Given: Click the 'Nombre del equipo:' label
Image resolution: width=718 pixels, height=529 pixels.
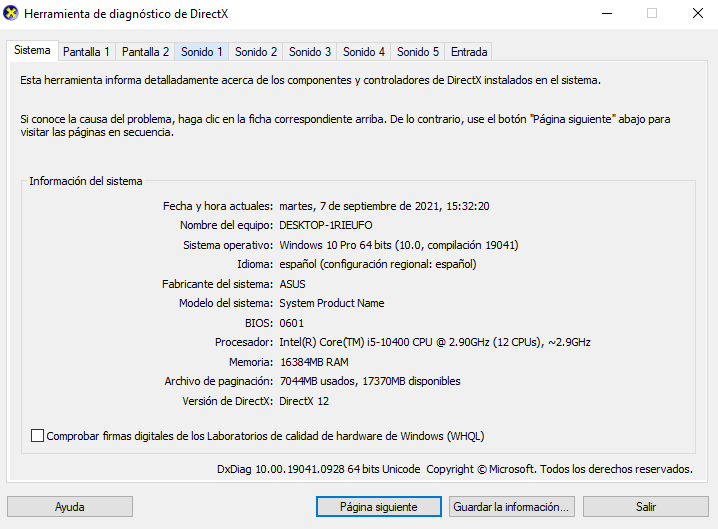Looking at the screenshot, I should (x=226, y=225).
